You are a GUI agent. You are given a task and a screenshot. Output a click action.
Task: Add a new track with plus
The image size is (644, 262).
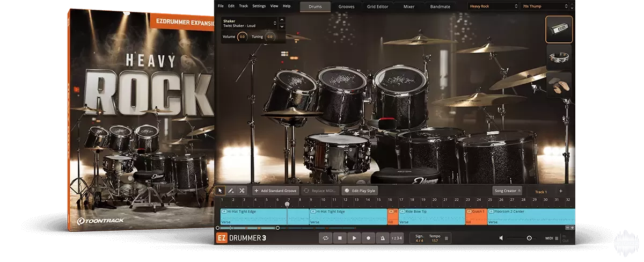coord(561,191)
